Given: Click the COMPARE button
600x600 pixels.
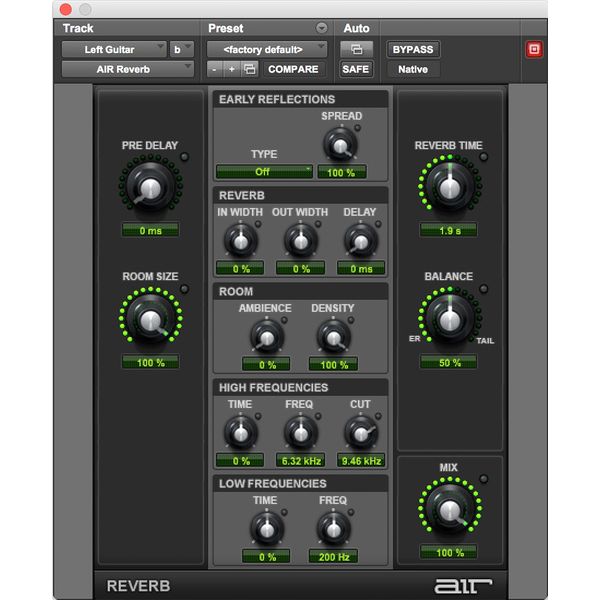Looking at the screenshot, I should pos(293,69).
